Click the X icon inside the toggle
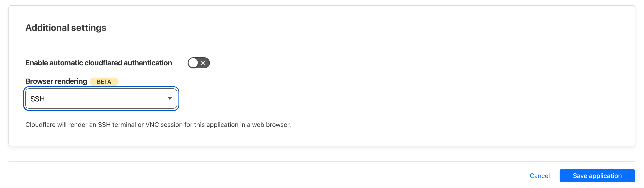This screenshot has height=188, width=644. 203,63
